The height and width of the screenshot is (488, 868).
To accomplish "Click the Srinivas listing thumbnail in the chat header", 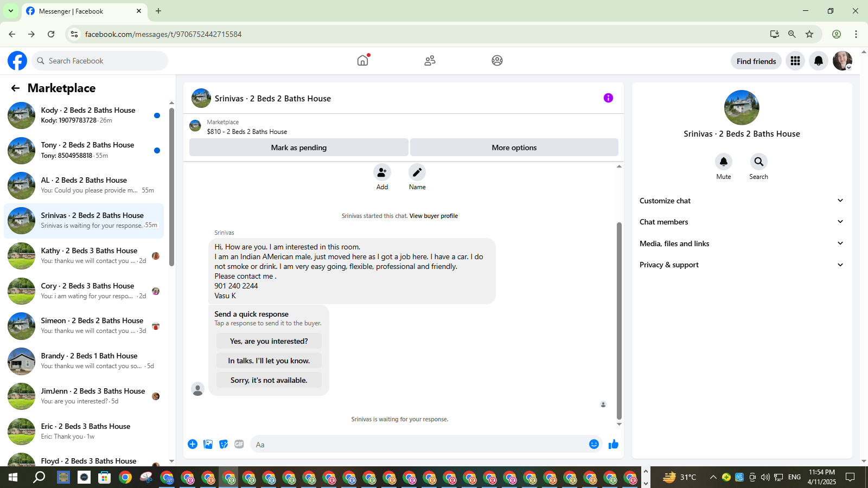I will (201, 98).
